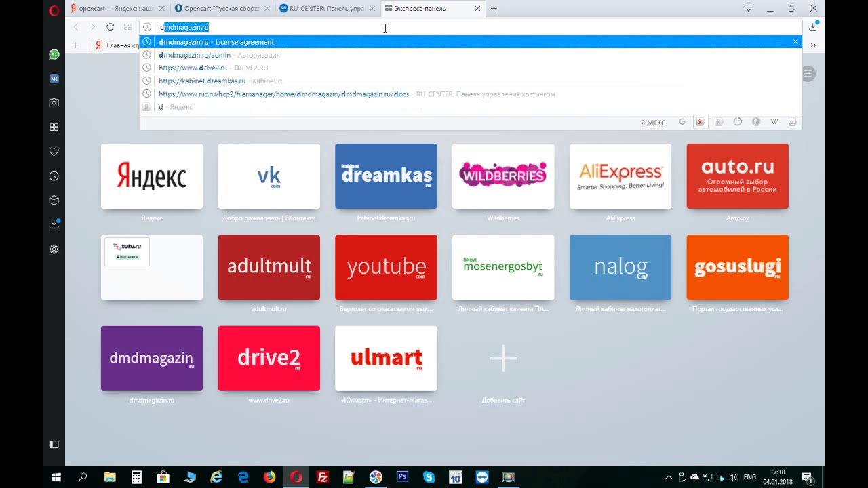Open the ulmart speed dial tile
The height and width of the screenshot is (488, 868).
point(386,359)
